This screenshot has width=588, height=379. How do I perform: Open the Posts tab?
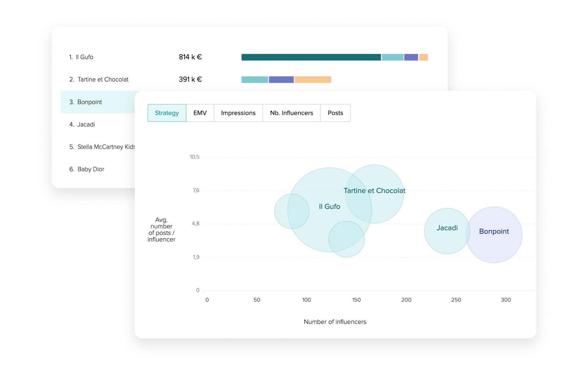point(335,113)
